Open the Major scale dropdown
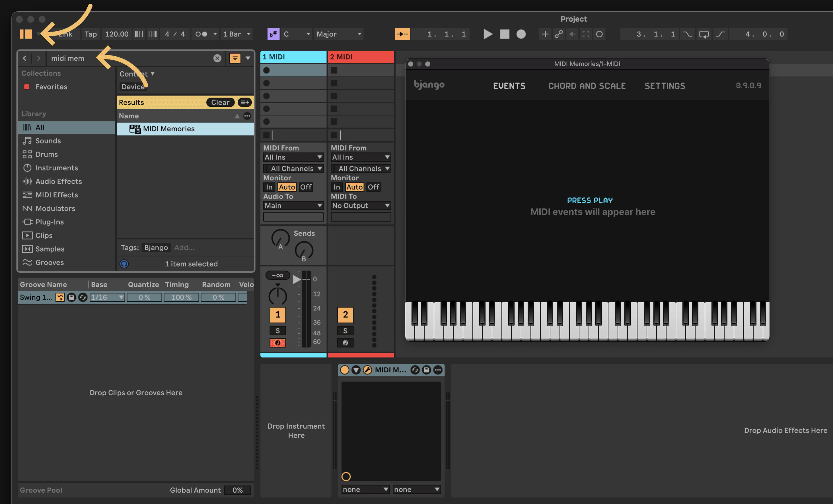Image resolution: width=833 pixels, height=504 pixels. point(339,34)
